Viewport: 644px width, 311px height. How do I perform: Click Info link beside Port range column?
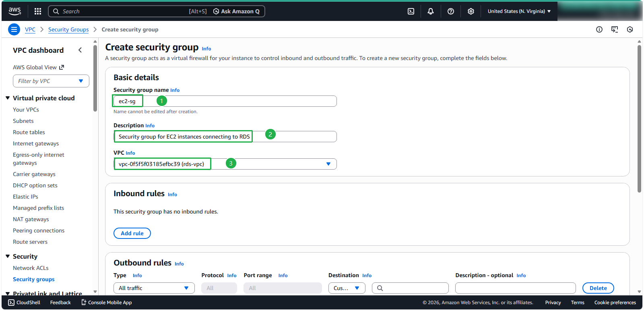pyautogui.click(x=283, y=276)
